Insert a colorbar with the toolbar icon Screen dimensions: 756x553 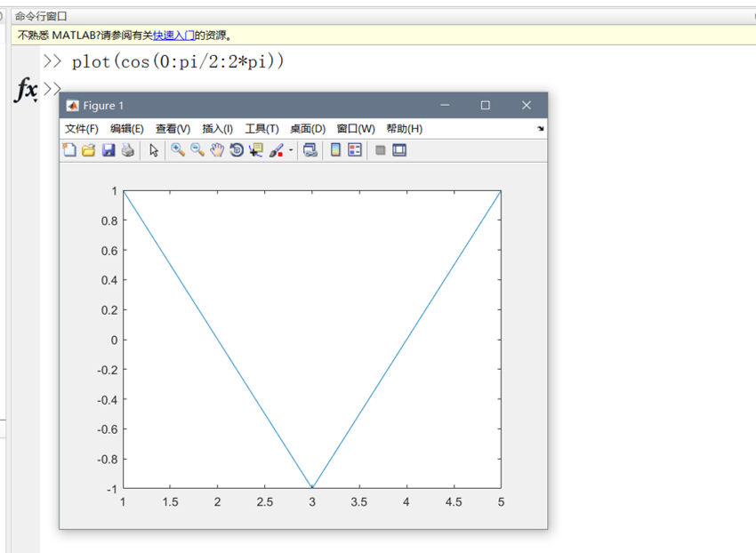(335, 150)
